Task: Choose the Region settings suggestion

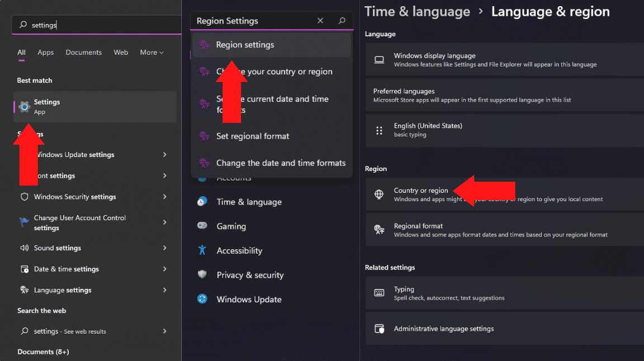Action: coord(272,44)
